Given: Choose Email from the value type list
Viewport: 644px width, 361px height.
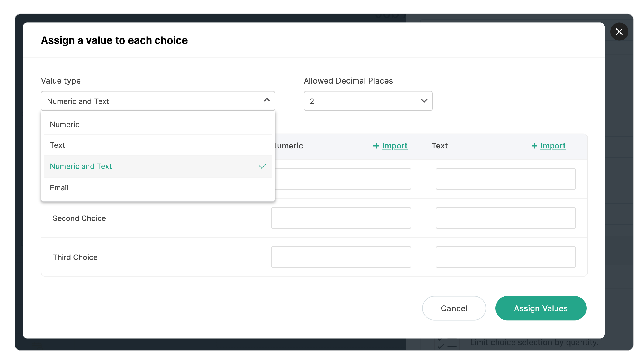Looking at the screenshot, I should [x=59, y=188].
